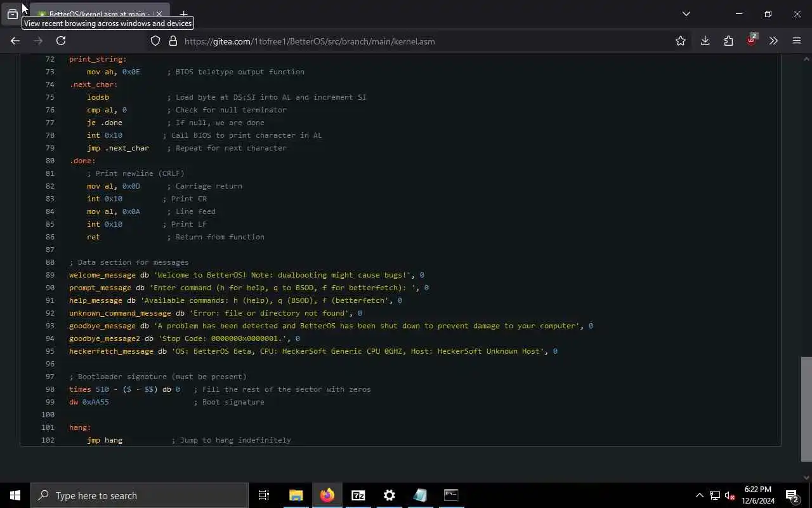Click line number 102
Image resolution: width=812 pixels, height=508 pixels.
point(48,440)
